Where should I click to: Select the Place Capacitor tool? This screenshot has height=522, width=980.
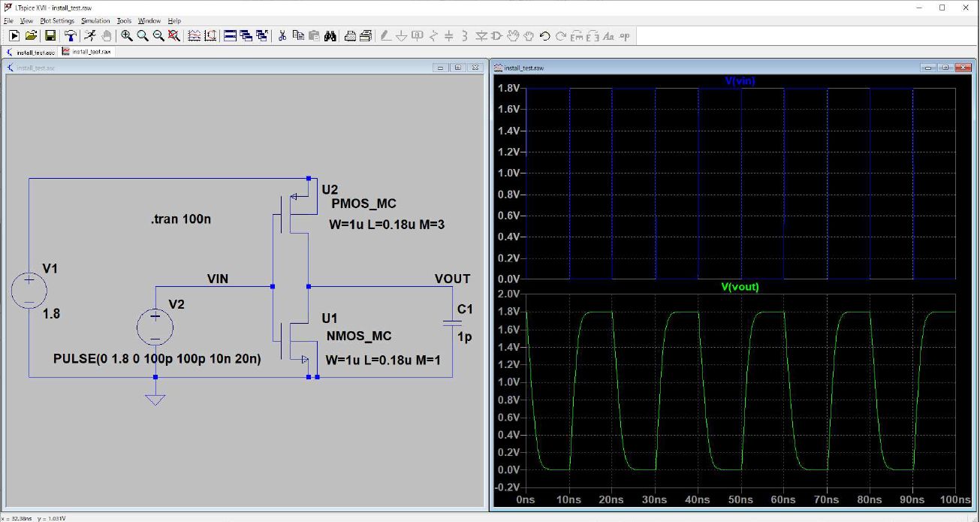(449, 35)
